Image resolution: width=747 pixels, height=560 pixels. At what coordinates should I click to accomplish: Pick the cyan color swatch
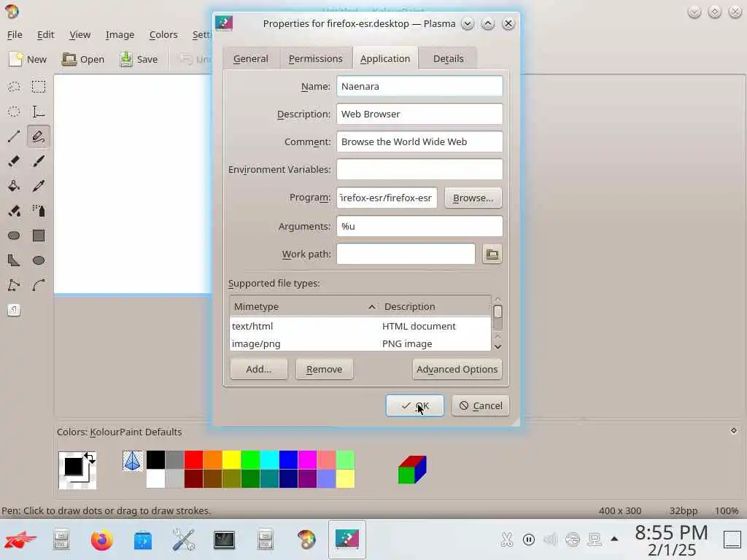pyautogui.click(x=270, y=460)
